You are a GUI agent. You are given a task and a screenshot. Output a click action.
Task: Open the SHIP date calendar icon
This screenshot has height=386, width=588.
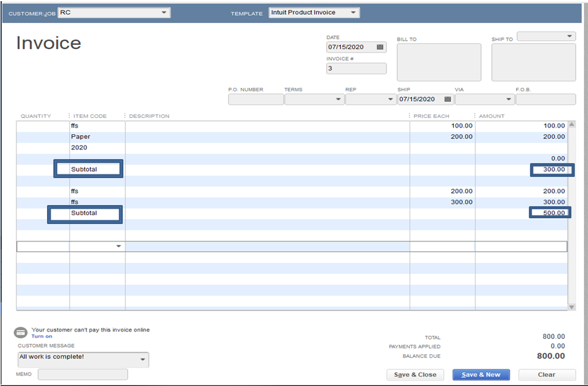(447, 99)
